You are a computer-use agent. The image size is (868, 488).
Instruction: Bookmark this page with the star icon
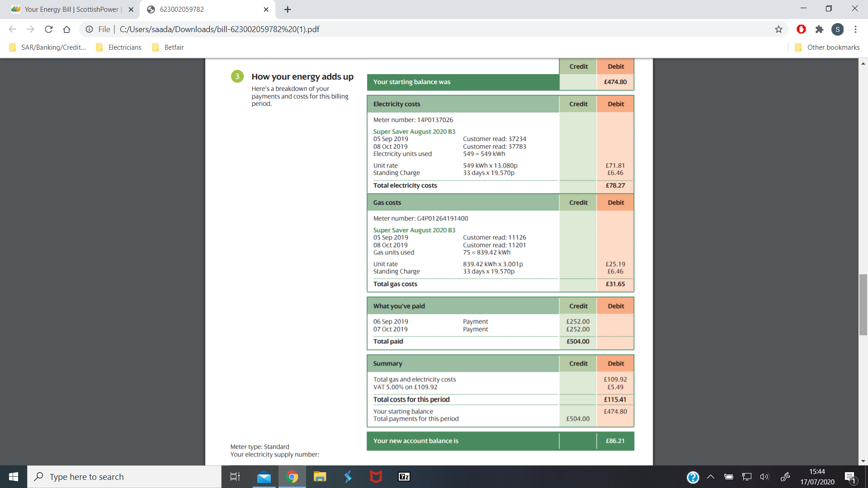click(778, 29)
